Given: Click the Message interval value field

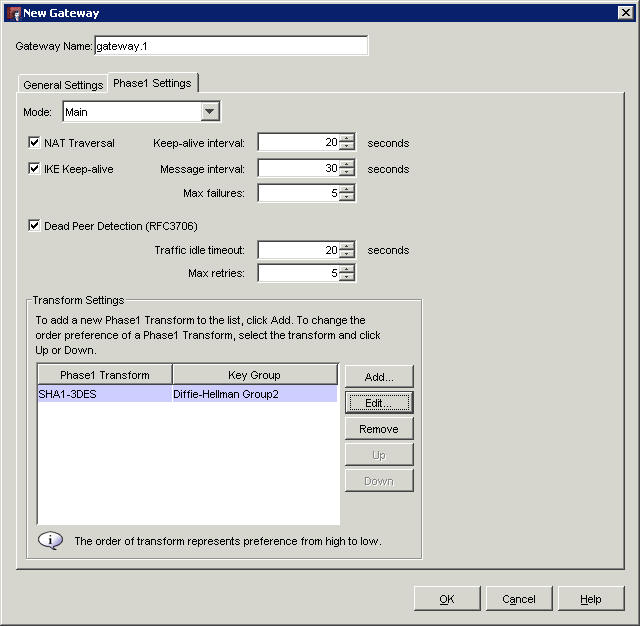Looking at the screenshot, I should click(x=299, y=168).
